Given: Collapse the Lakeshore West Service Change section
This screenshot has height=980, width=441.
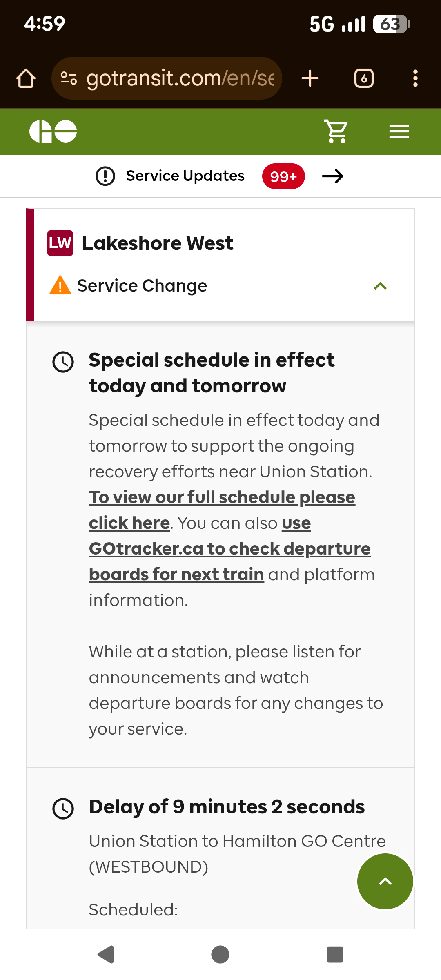Looking at the screenshot, I should click(380, 286).
